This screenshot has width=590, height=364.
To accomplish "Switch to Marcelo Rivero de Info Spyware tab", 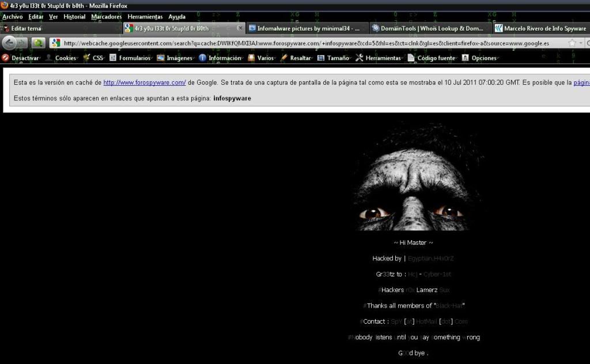I will 542,28.
